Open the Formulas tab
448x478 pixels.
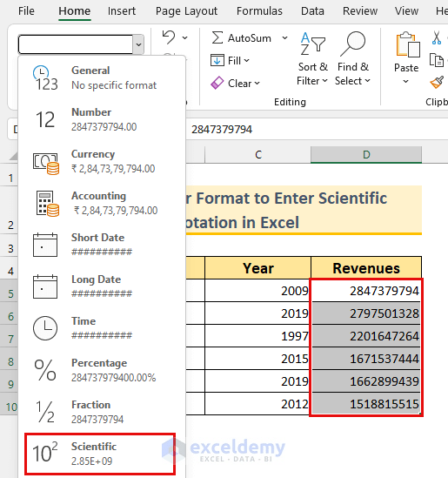259,11
